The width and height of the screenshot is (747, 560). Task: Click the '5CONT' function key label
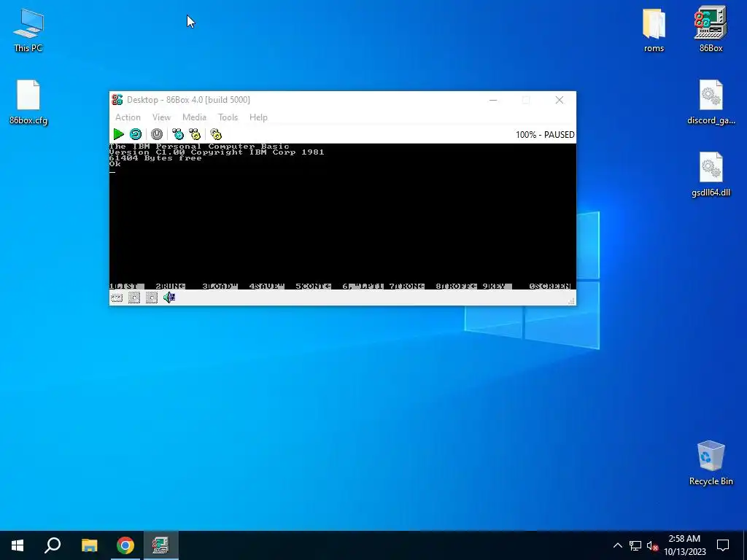click(x=313, y=286)
